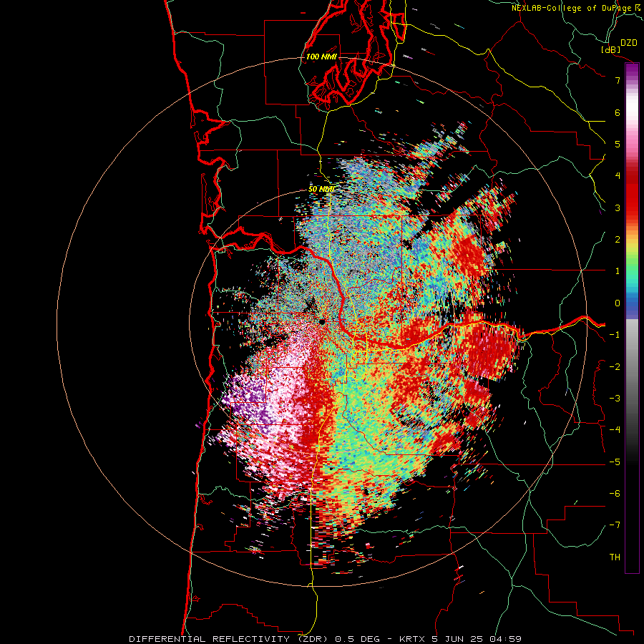Click the [dB] unit label

pyautogui.click(x=611, y=49)
